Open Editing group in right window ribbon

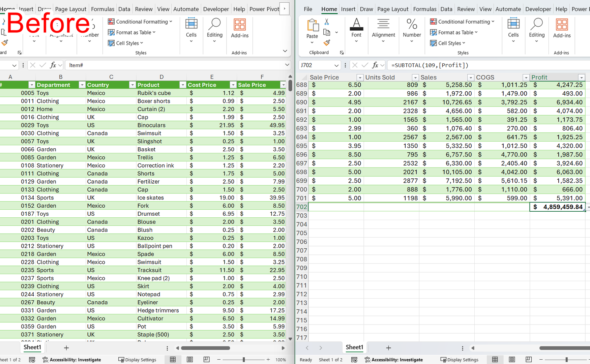[537, 31]
